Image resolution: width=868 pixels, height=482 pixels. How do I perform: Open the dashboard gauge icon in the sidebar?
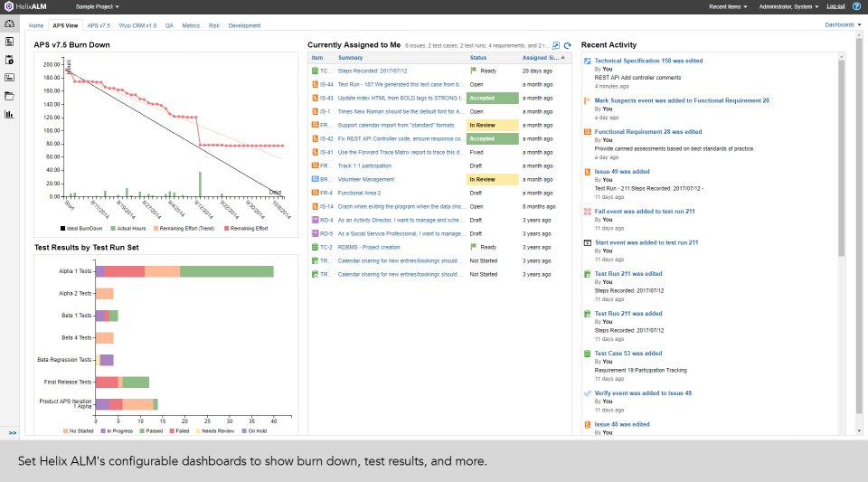(9, 24)
